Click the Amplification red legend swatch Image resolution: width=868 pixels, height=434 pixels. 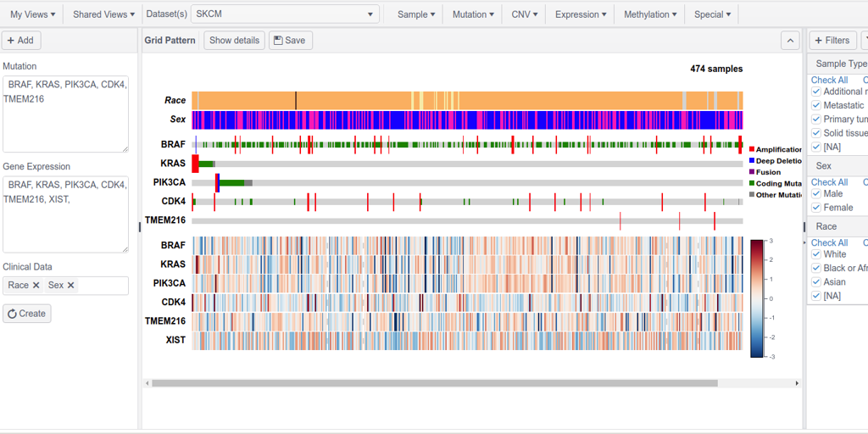[752, 149]
